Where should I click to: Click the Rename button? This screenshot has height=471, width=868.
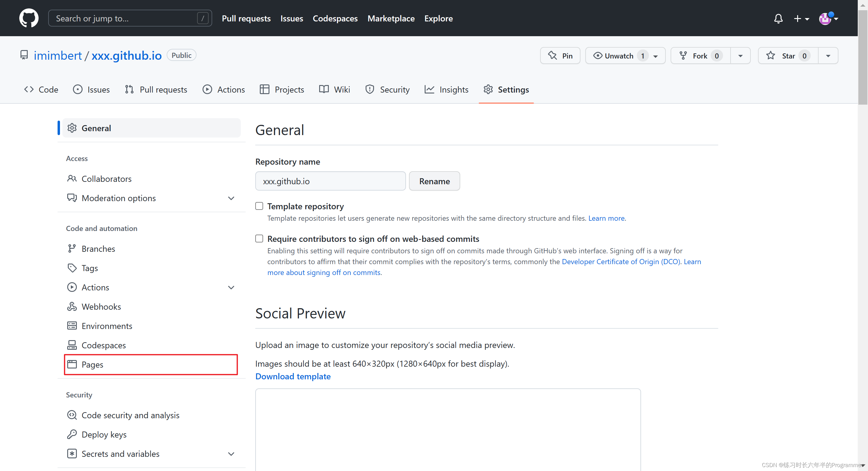[x=434, y=181]
